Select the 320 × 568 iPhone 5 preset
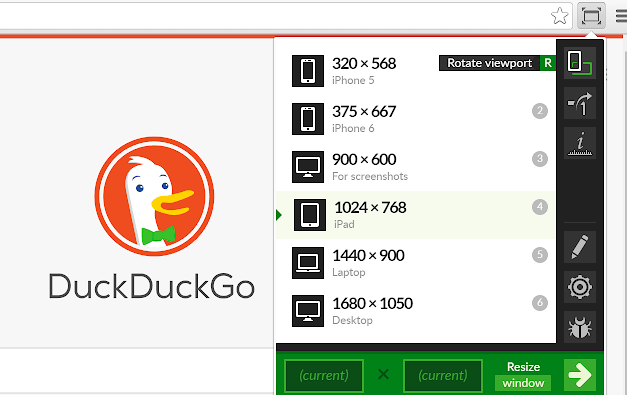This screenshot has width=627, height=395. click(x=416, y=71)
